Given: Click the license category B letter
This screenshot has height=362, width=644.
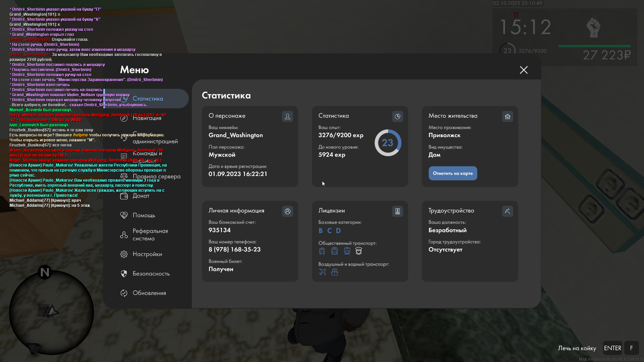Looking at the screenshot, I should click(321, 231).
